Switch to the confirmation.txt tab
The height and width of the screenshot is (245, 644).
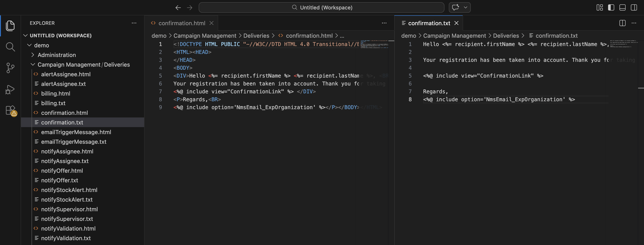click(428, 23)
